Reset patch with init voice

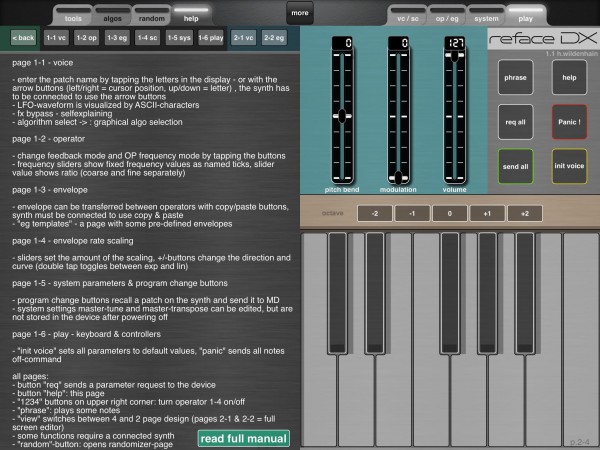coord(569,166)
